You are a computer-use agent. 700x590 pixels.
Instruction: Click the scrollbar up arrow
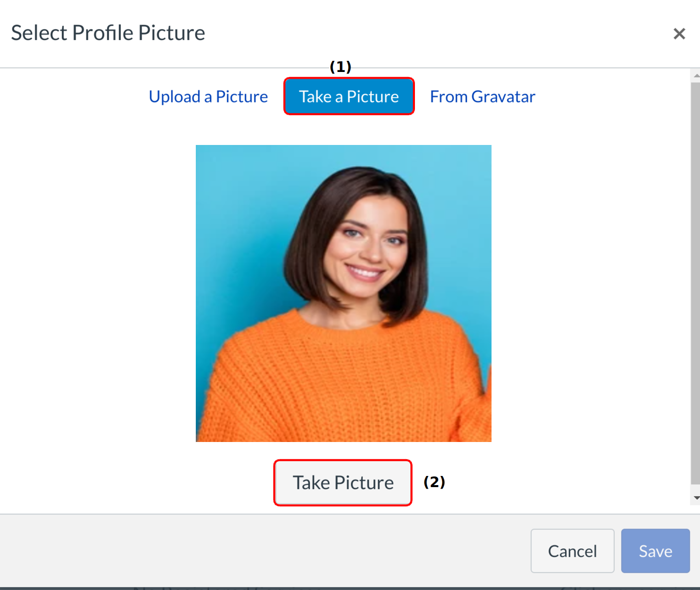(696, 76)
